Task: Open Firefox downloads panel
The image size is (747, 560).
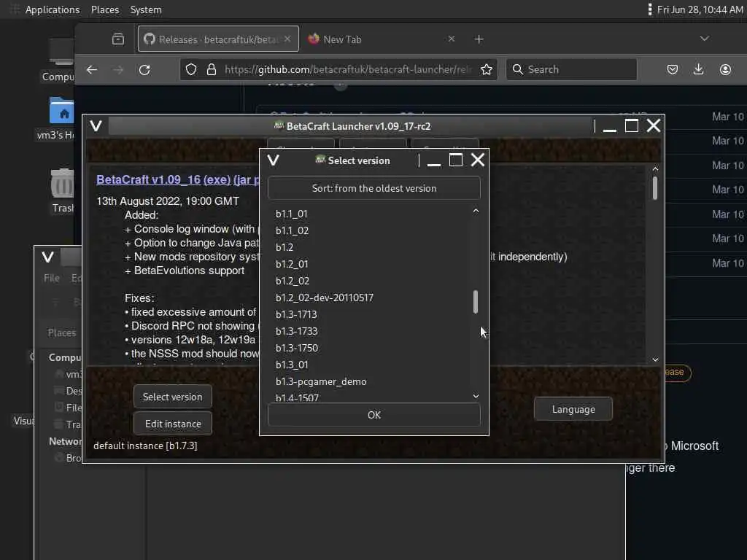Action: 698,69
